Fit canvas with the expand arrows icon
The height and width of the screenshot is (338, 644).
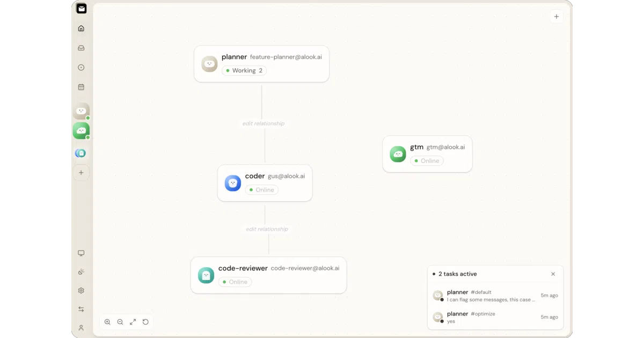[x=133, y=322]
